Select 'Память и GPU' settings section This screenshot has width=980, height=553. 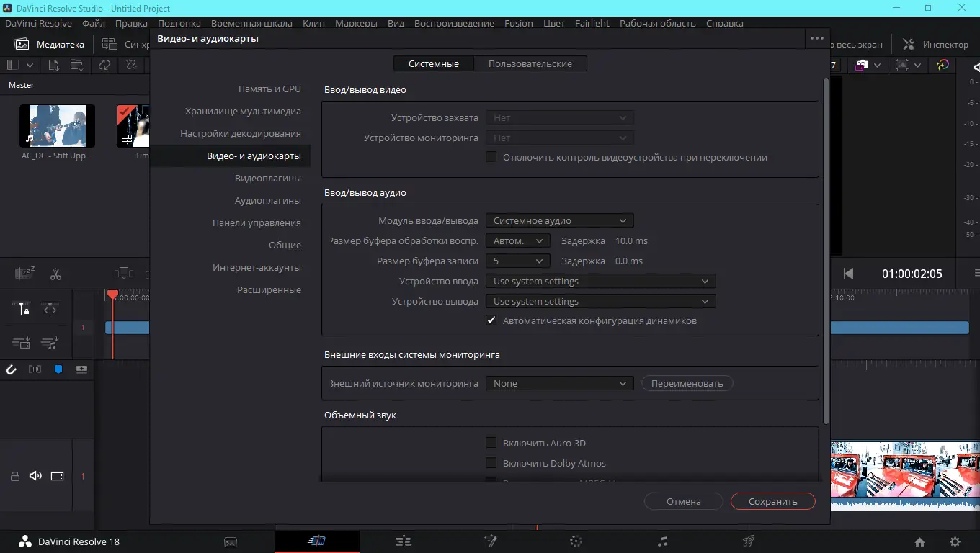pos(269,89)
